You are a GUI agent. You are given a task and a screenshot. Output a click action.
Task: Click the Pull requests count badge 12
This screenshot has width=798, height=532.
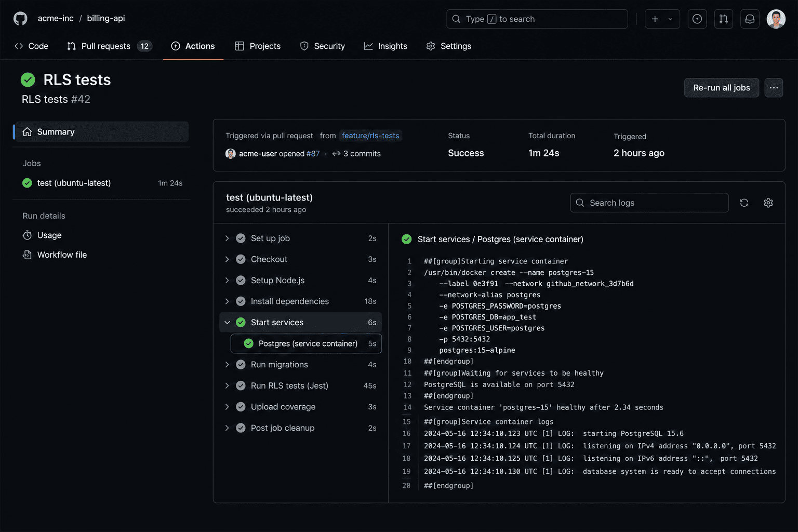pyautogui.click(x=144, y=46)
